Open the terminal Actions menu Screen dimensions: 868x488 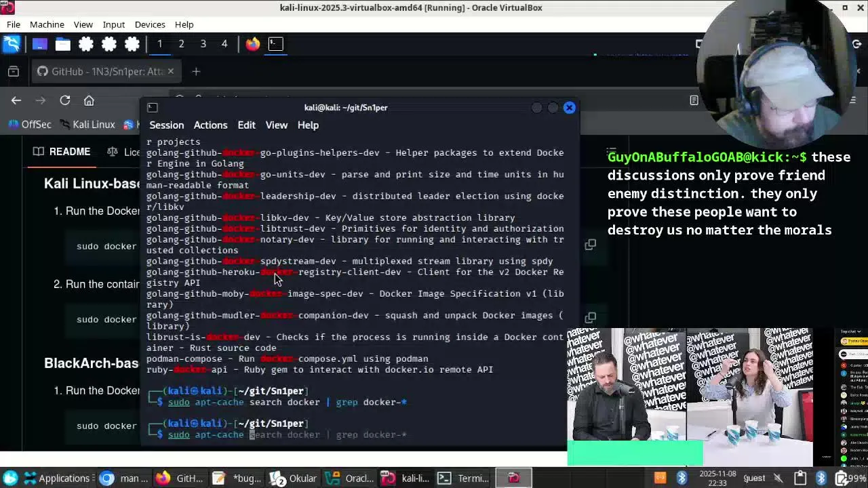[210, 125]
